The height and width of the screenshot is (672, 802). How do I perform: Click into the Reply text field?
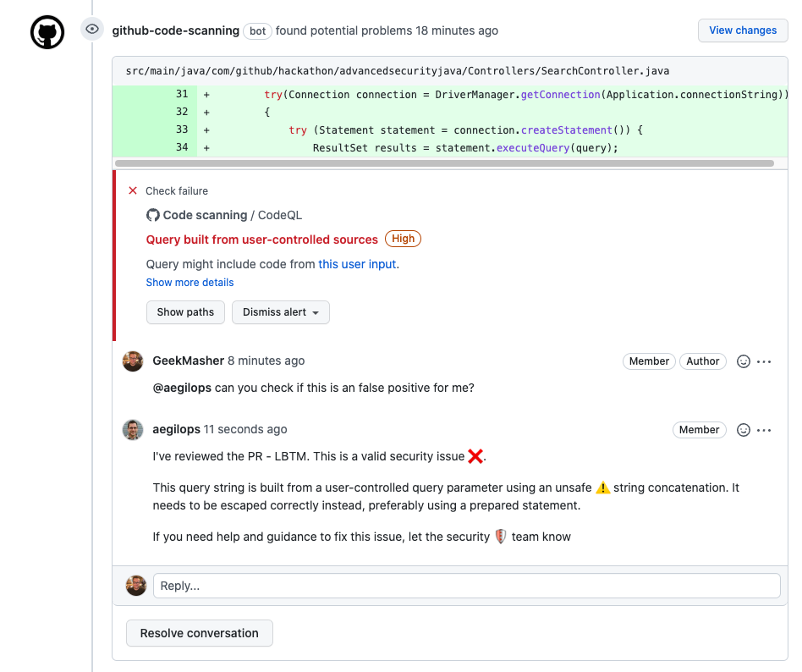pos(466,586)
